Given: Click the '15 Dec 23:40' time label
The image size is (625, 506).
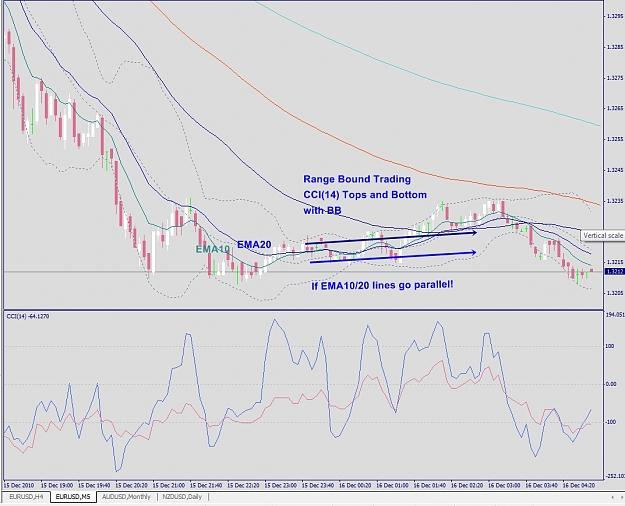Looking at the screenshot, I should point(318,486).
